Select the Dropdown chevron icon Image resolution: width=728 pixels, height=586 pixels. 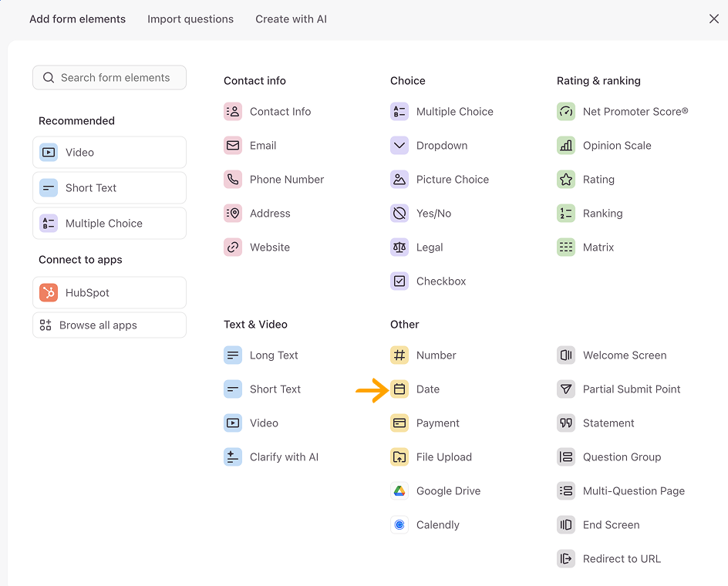click(x=399, y=145)
